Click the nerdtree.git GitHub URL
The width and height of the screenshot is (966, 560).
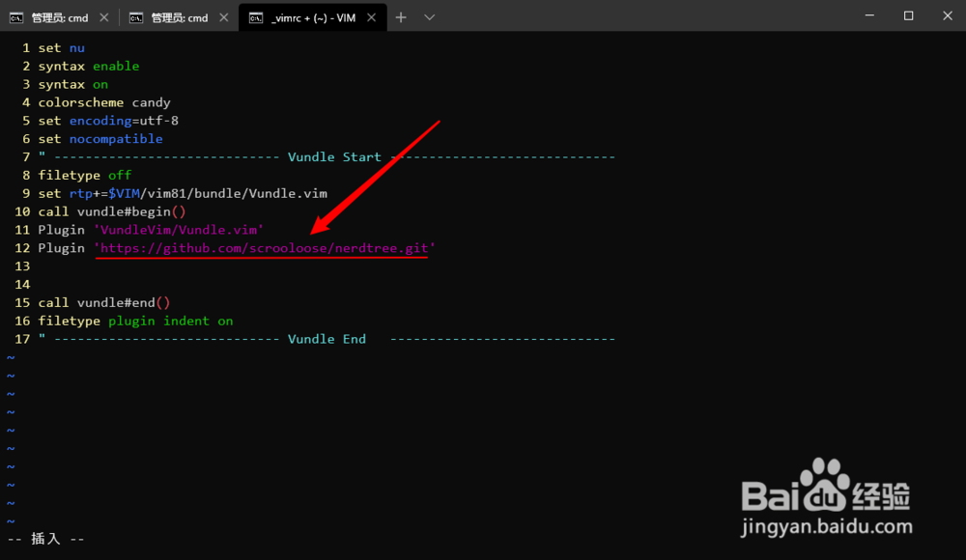click(262, 248)
